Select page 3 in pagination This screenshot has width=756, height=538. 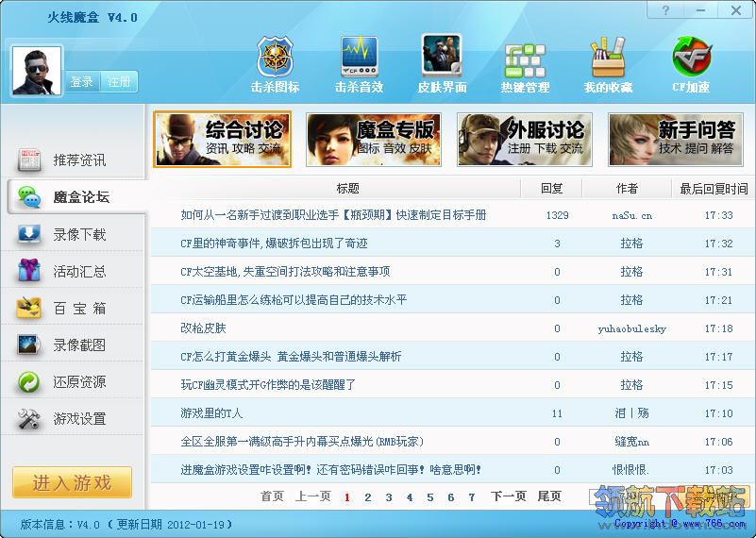(389, 497)
